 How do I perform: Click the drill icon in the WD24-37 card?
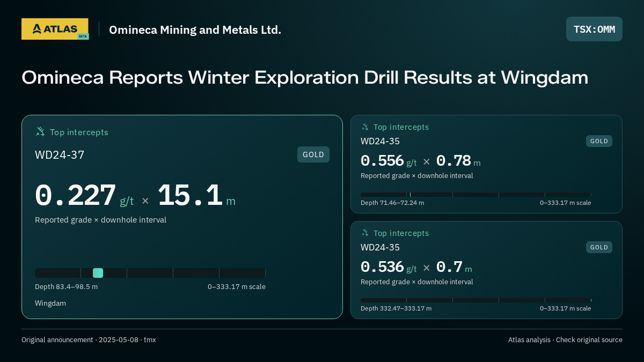pos(40,132)
